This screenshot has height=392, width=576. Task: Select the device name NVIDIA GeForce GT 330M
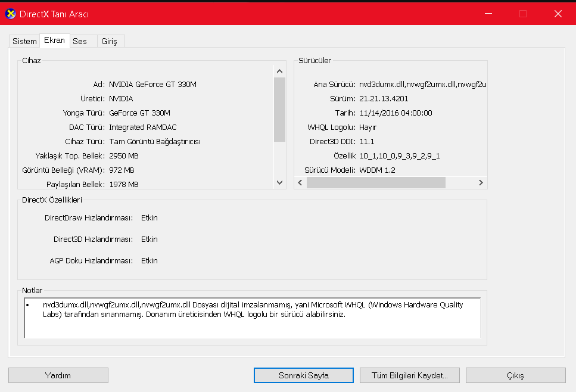(x=152, y=85)
